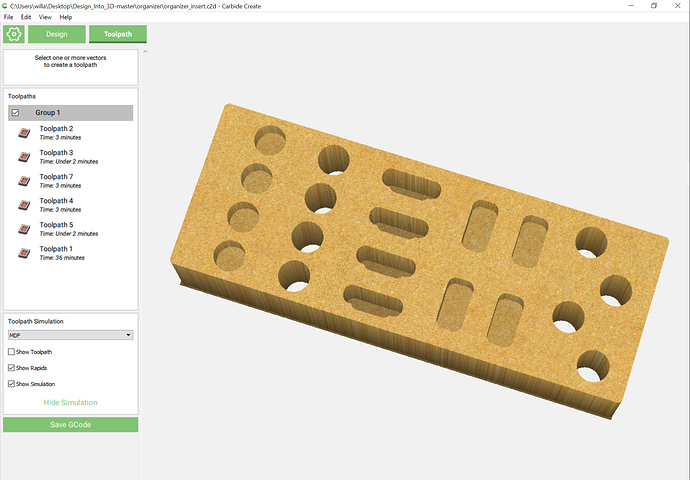This screenshot has height=480, width=690.
Task: Open the MDF material dropdown
Action: pos(70,335)
